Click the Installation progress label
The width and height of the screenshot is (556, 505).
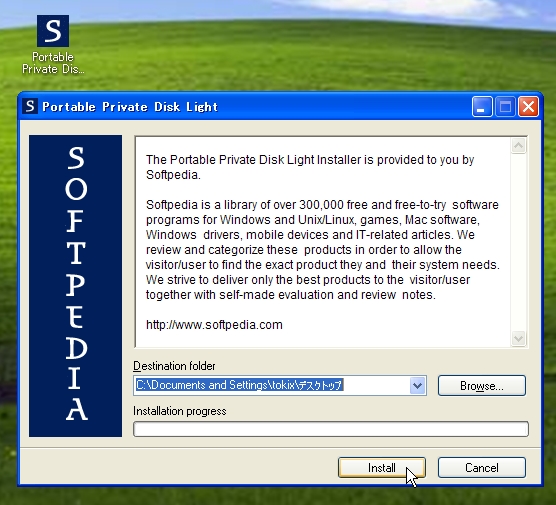point(180,411)
